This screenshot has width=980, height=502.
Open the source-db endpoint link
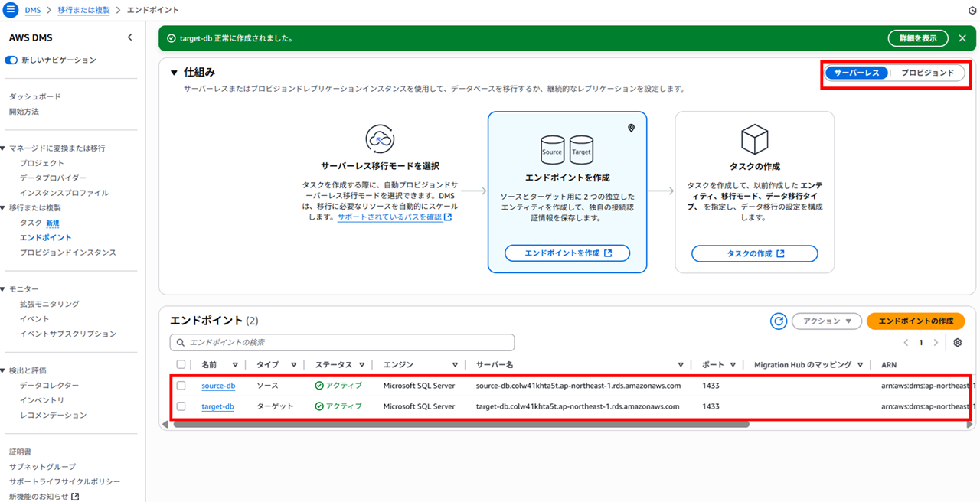(218, 386)
